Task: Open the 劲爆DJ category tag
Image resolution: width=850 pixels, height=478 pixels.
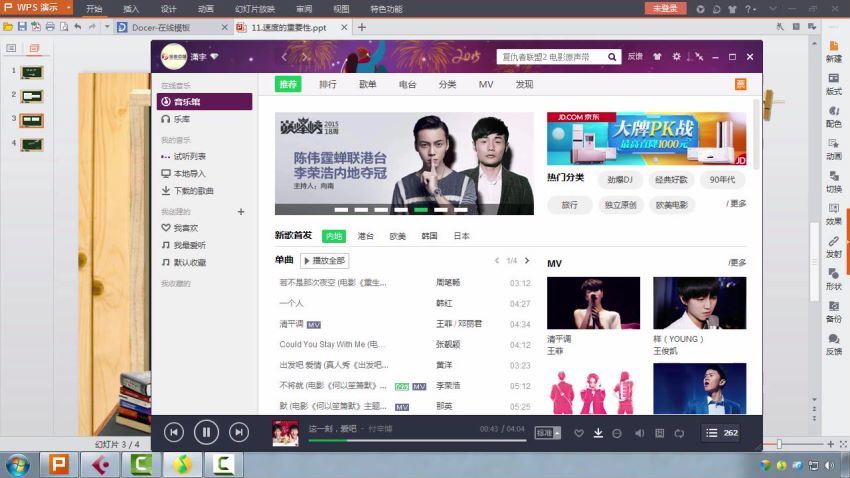Action: [x=620, y=179]
